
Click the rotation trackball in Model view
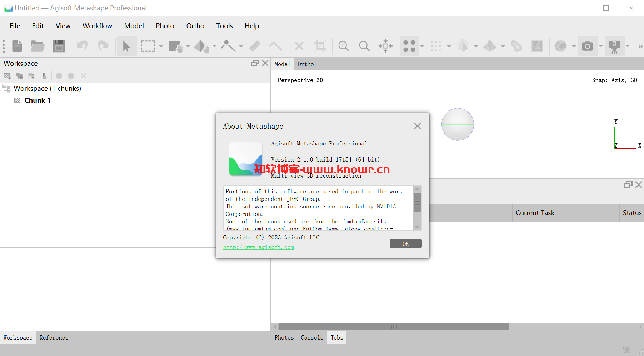(x=458, y=124)
